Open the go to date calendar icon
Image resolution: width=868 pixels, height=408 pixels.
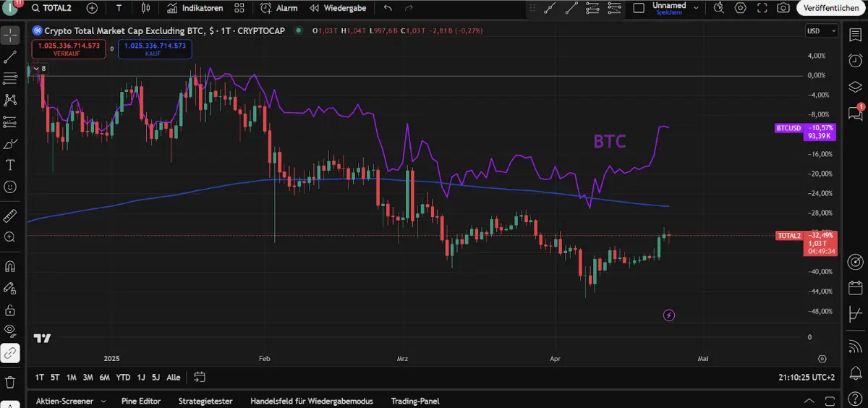click(200, 377)
